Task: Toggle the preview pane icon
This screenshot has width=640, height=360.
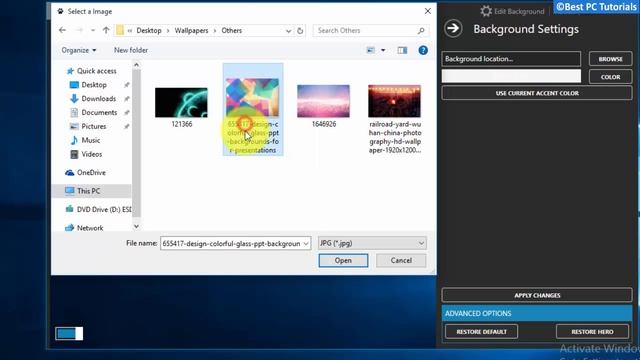Action: tap(402, 50)
